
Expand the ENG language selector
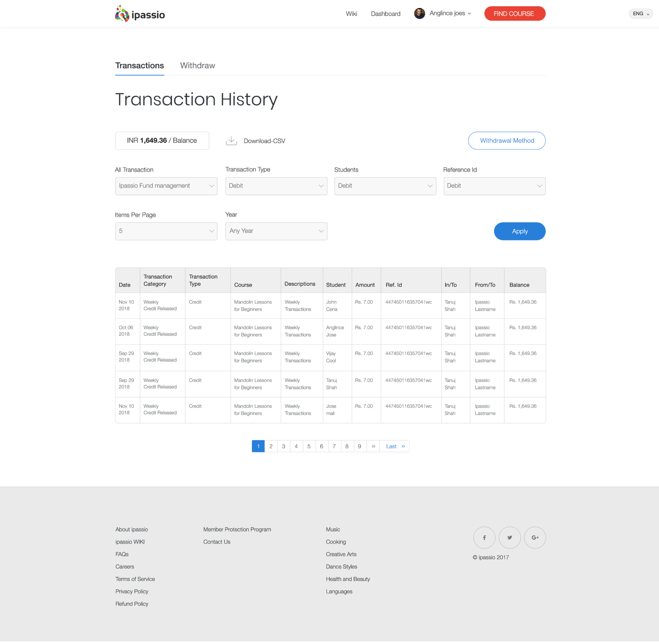tap(640, 14)
